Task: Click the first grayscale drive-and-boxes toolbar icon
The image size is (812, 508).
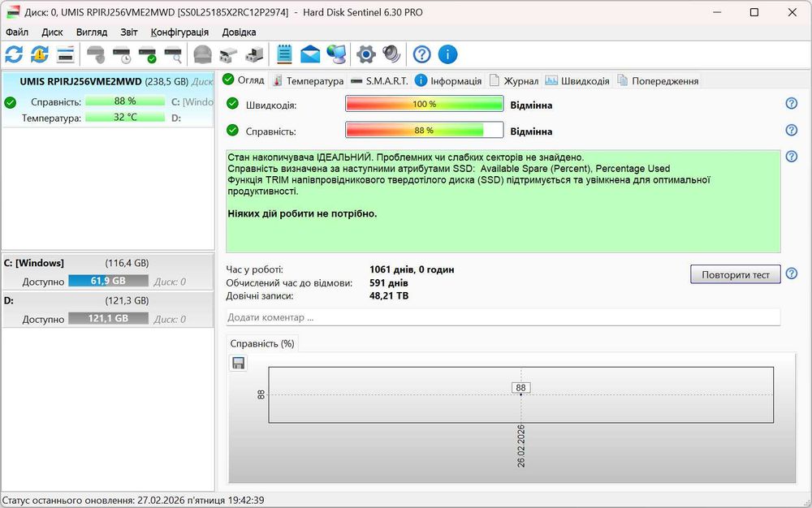Action: point(228,54)
